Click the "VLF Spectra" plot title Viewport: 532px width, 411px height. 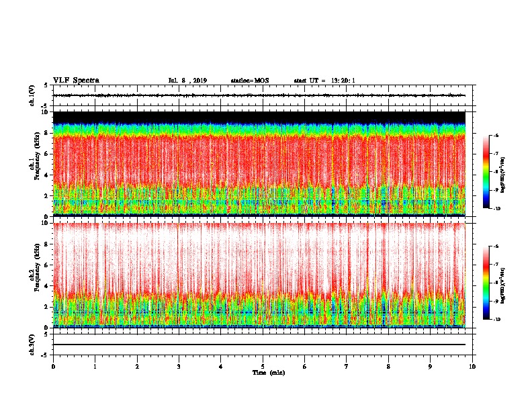[77, 81]
